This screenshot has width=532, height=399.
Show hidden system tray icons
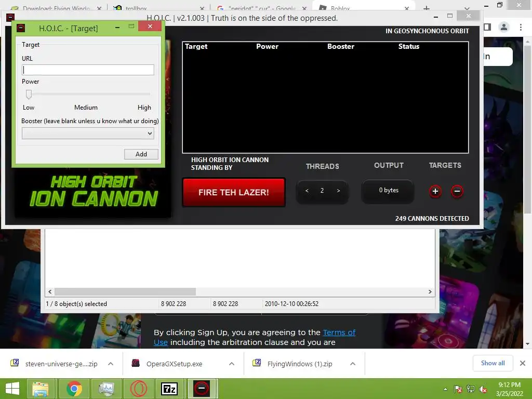[x=445, y=389]
